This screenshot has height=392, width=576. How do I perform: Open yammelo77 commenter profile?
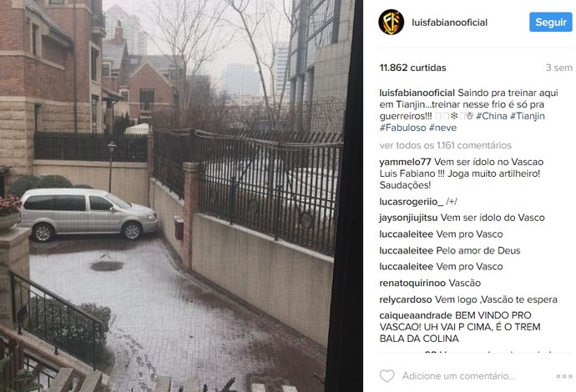pos(405,162)
